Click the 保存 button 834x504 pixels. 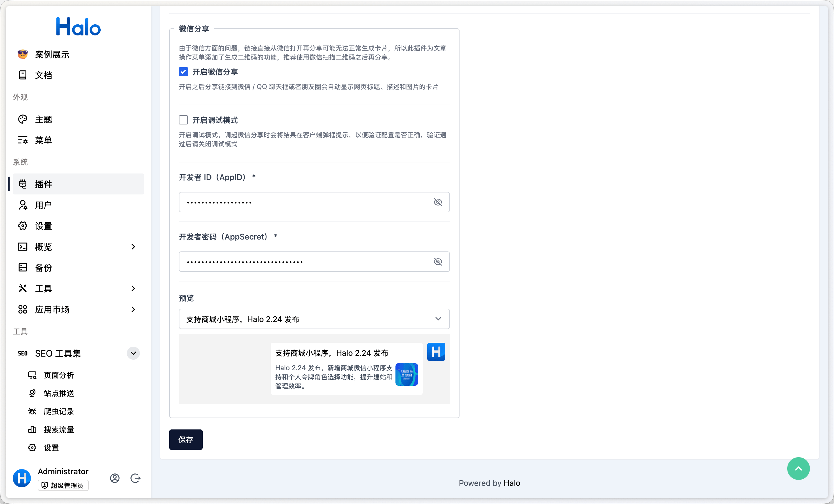point(186,439)
